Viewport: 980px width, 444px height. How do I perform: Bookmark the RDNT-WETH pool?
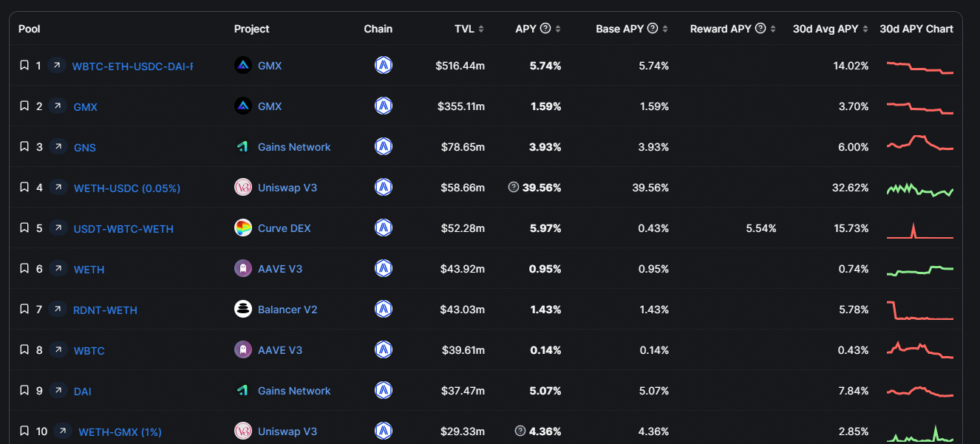[x=24, y=310]
